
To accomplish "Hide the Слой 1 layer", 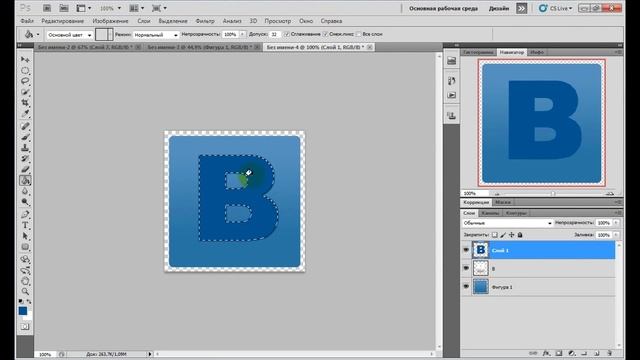I will 466,250.
